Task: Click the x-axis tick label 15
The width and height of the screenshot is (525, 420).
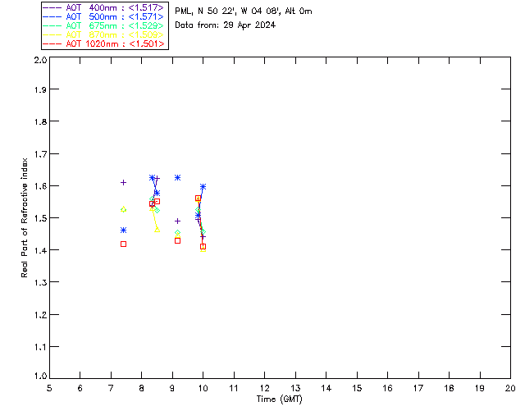Action: point(357,388)
